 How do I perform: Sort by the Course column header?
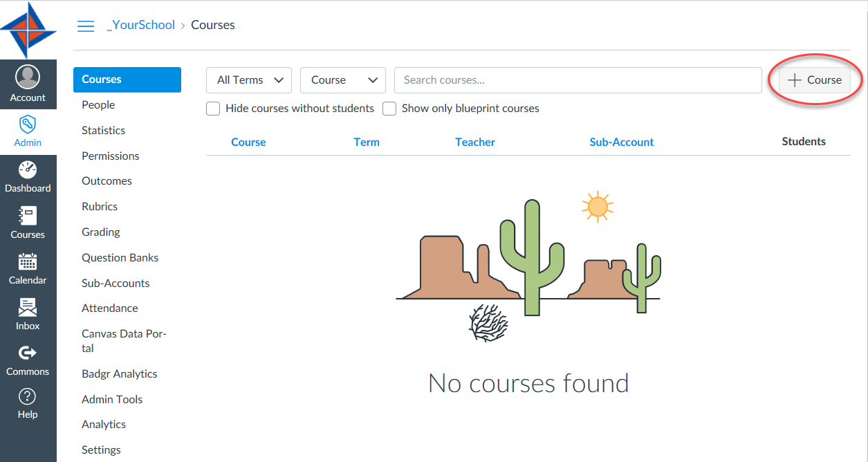click(x=248, y=142)
